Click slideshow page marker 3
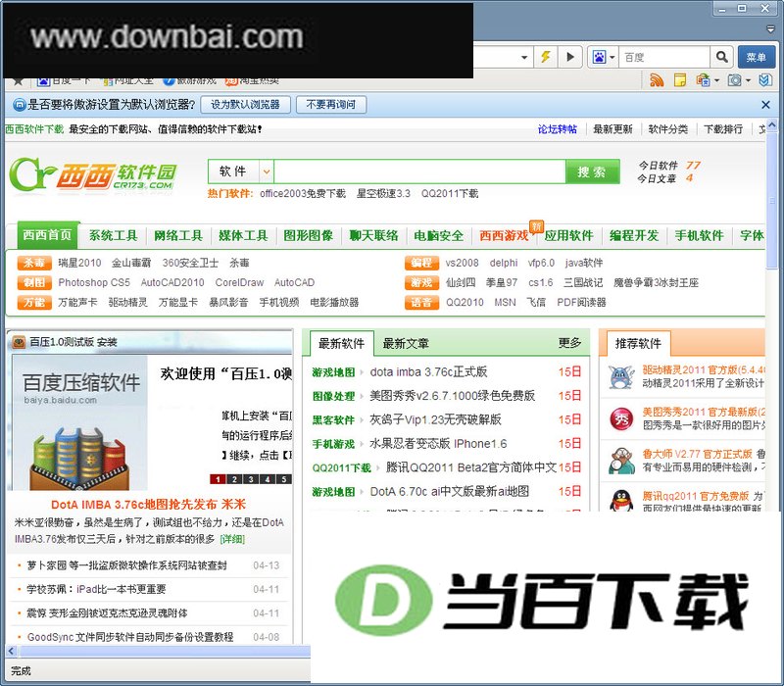This screenshot has height=686, width=784. 251,479
